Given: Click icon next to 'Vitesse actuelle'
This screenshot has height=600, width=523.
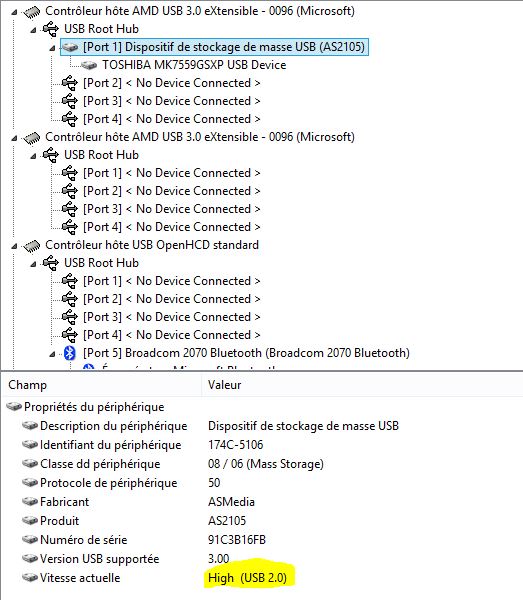Looking at the screenshot, I should point(30,577).
